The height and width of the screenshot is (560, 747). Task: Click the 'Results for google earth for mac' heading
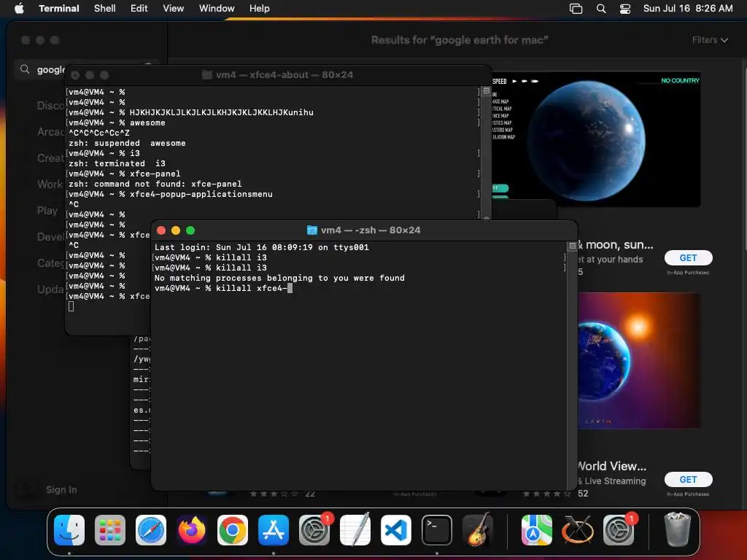pos(460,40)
